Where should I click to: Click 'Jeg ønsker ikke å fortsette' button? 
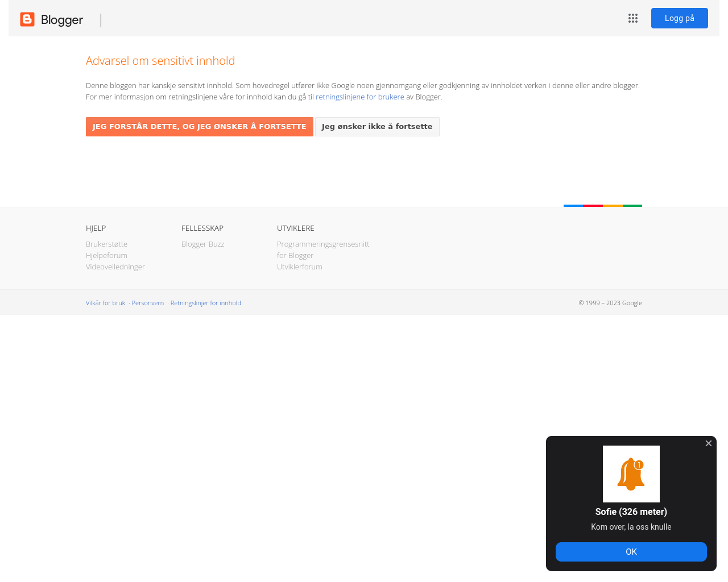[377, 127]
